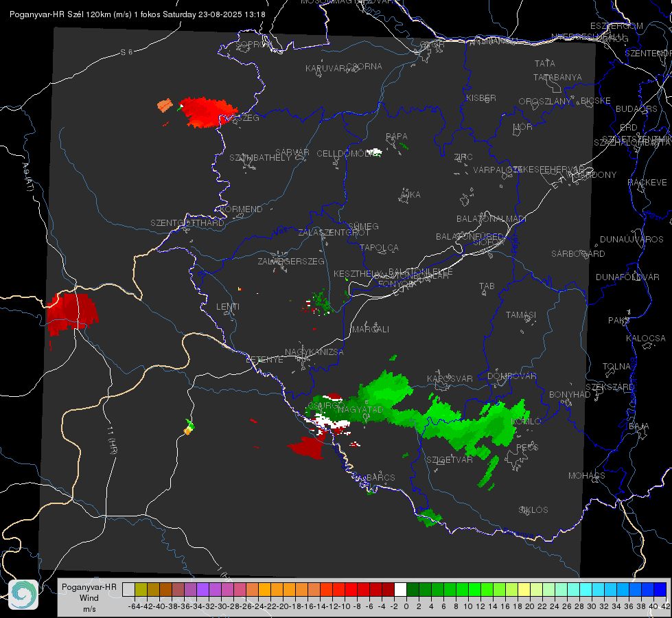The height and width of the screenshot is (618, 672).
Task: Click the TAPOLCA city label
Action: pos(379,247)
